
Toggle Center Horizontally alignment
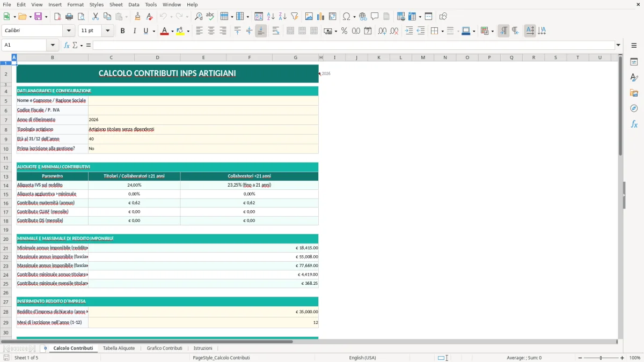coord(211,31)
